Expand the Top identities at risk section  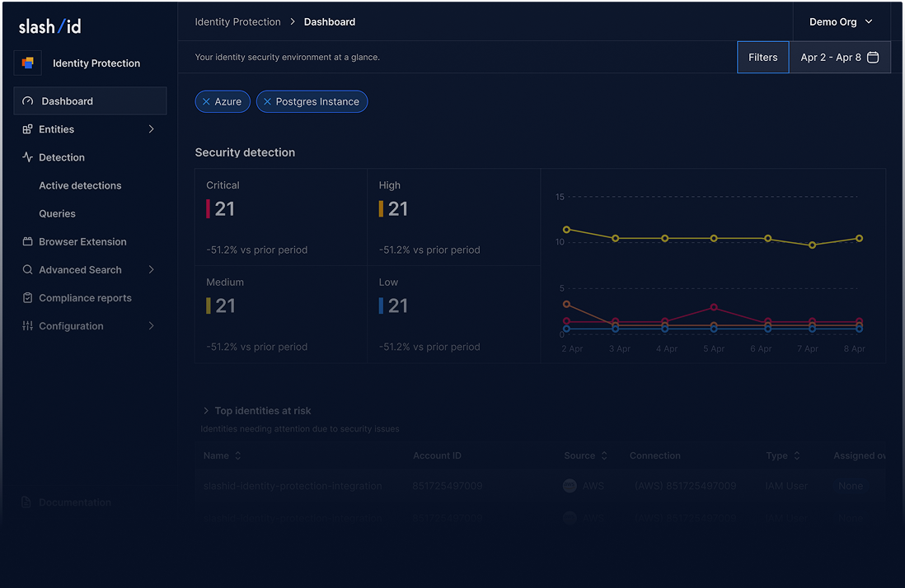coord(205,410)
